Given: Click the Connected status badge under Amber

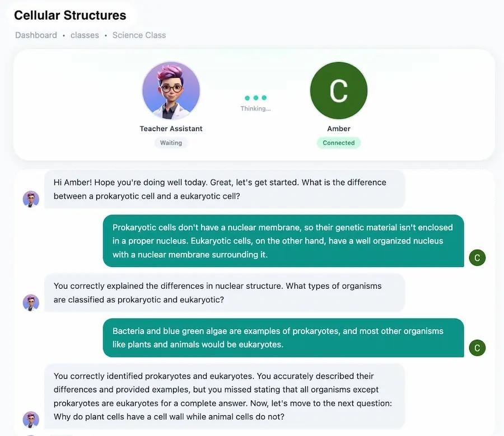Looking at the screenshot, I should (x=339, y=143).
